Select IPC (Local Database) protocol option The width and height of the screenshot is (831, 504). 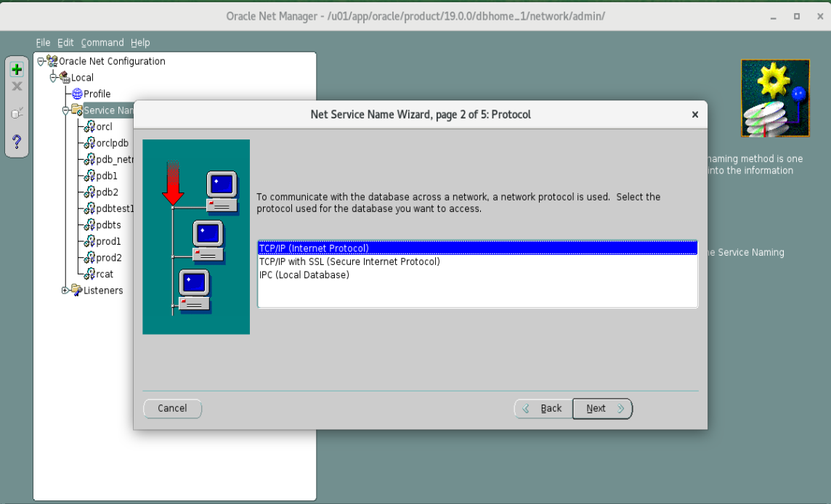477,275
